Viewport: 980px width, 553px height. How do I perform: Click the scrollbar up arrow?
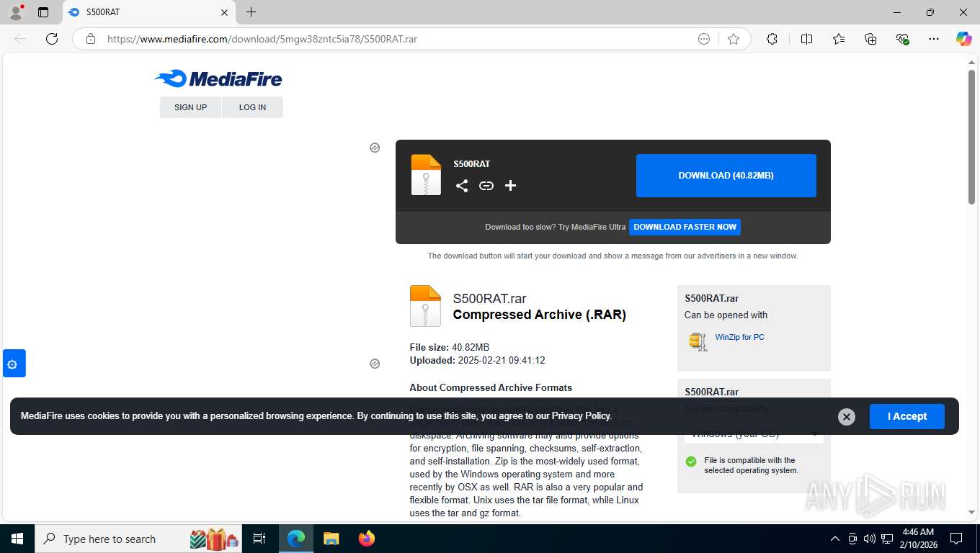coord(971,62)
